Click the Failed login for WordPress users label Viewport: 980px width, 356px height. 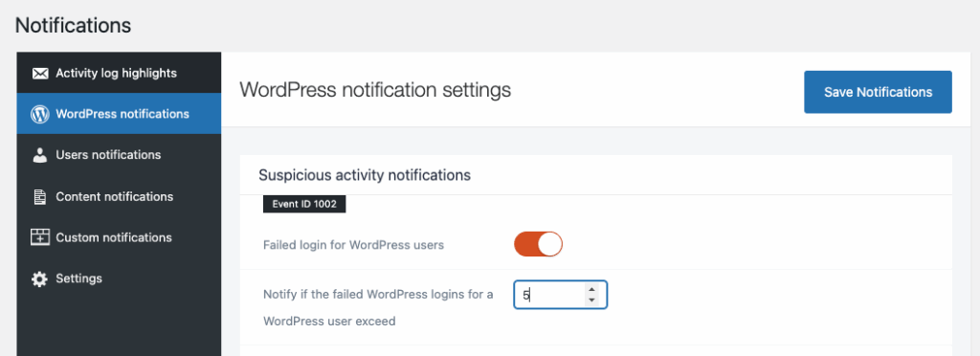point(353,245)
